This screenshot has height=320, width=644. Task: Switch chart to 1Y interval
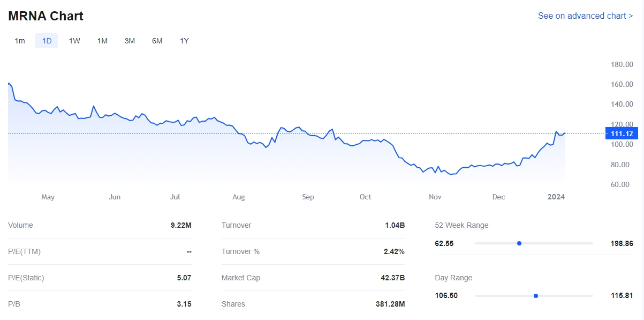pos(184,41)
